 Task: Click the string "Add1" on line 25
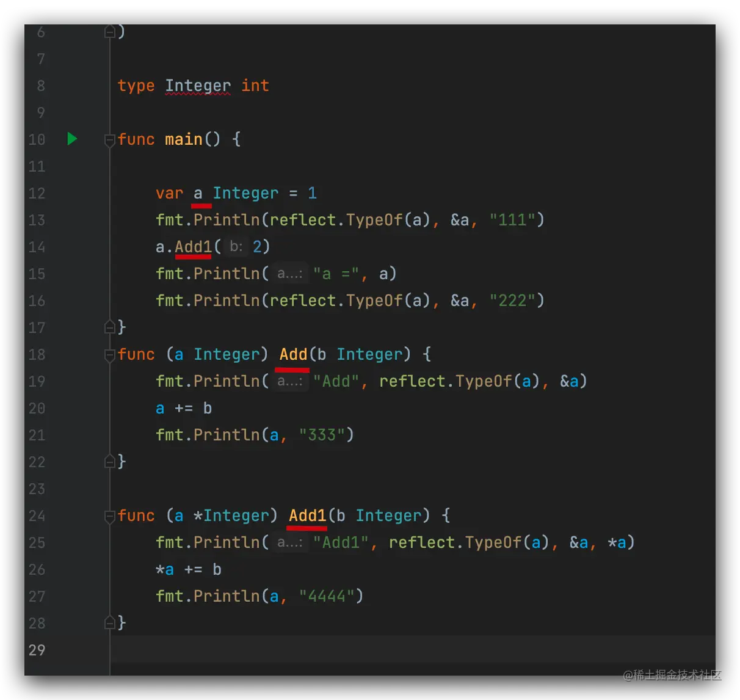[341, 542]
